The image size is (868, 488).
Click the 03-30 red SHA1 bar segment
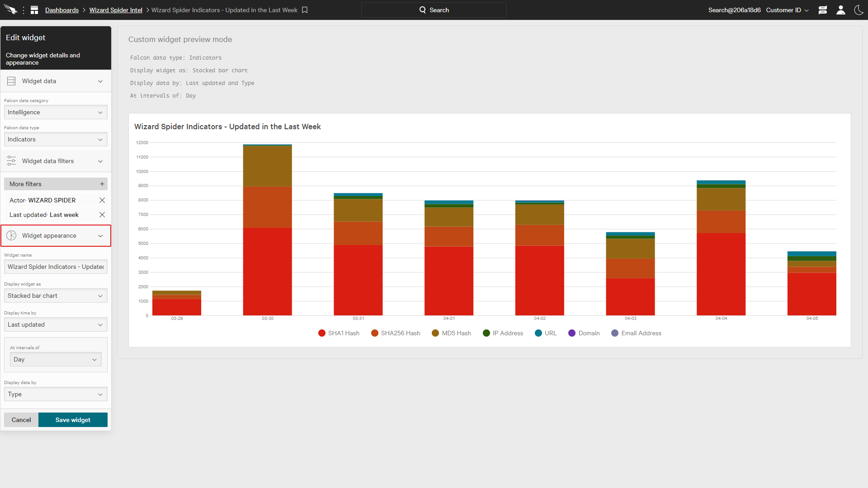[x=267, y=271]
